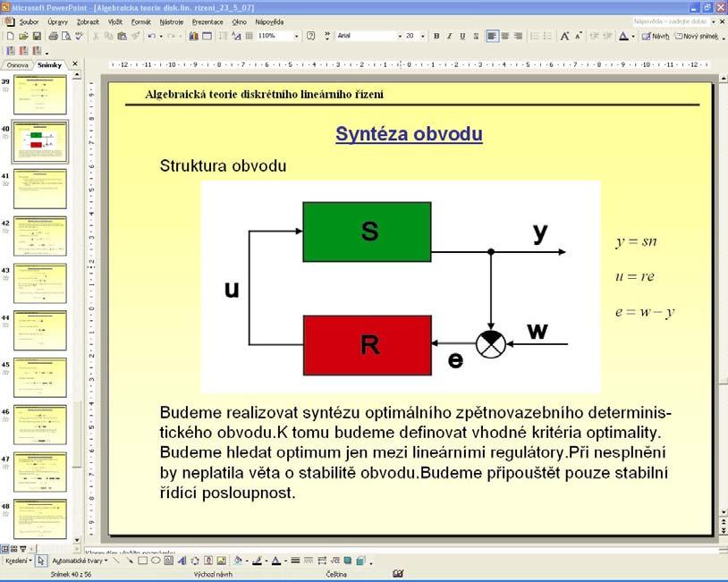Switch to the Snímky tab
This screenshot has width=728, height=582.
pos(50,65)
